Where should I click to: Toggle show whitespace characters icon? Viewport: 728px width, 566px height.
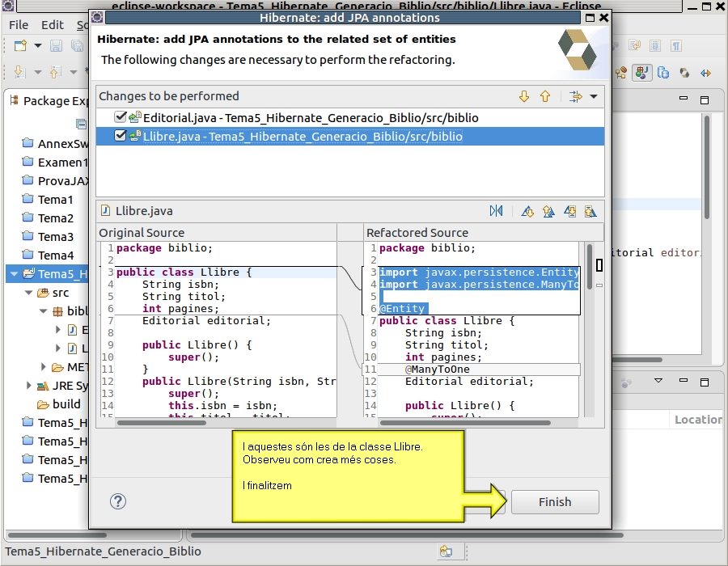676,45
